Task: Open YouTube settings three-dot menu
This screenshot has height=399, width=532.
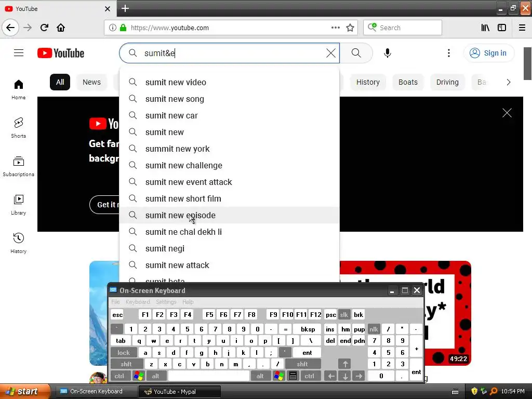Action: pos(448,53)
